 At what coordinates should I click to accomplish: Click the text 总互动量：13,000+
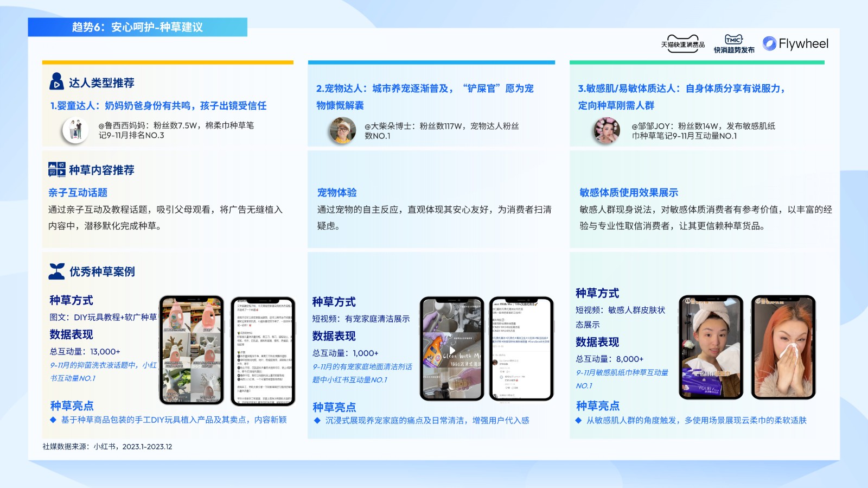pos(85,351)
